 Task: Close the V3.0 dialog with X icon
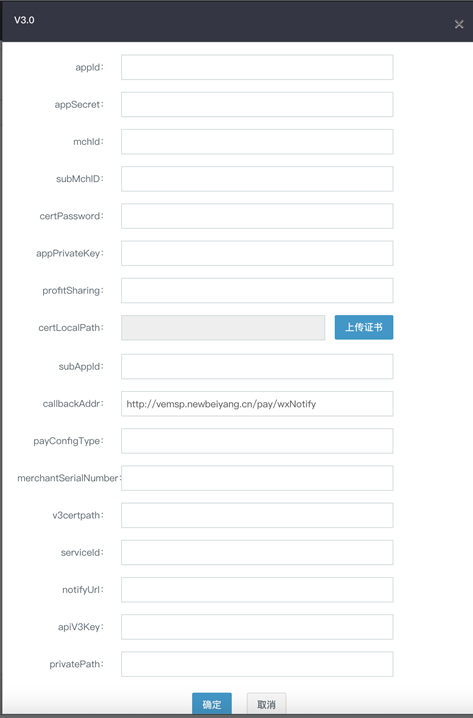[x=459, y=24]
